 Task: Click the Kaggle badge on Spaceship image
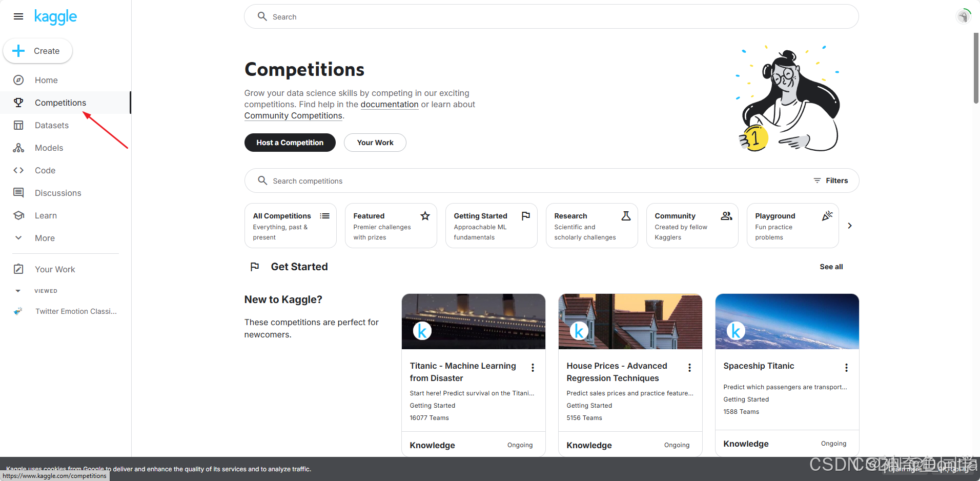tap(736, 331)
